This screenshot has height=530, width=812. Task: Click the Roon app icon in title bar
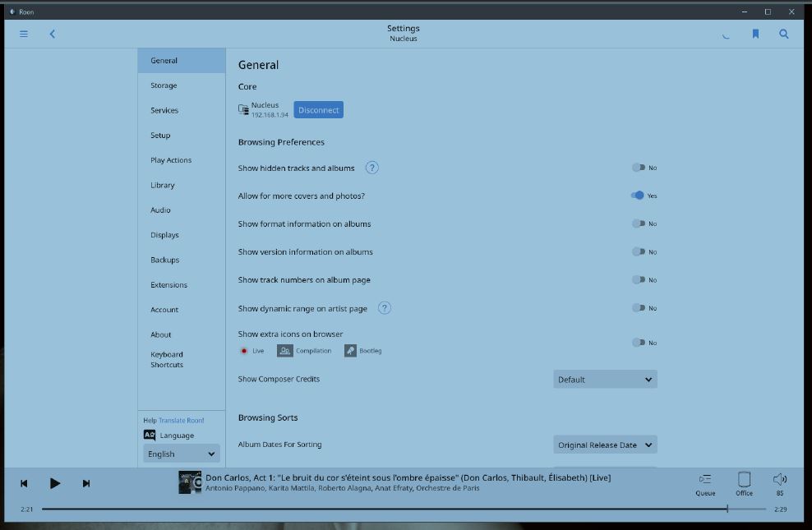tap(12, 12)
